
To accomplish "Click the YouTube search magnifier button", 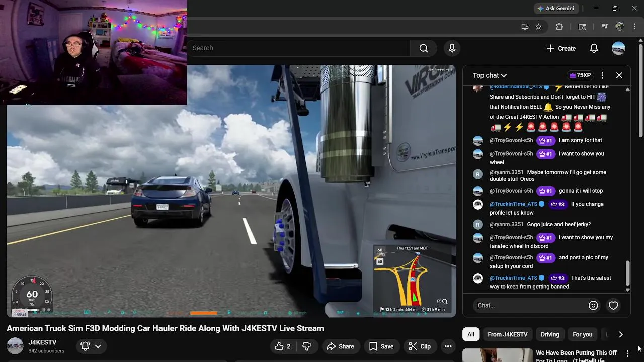I will [424, 48].
